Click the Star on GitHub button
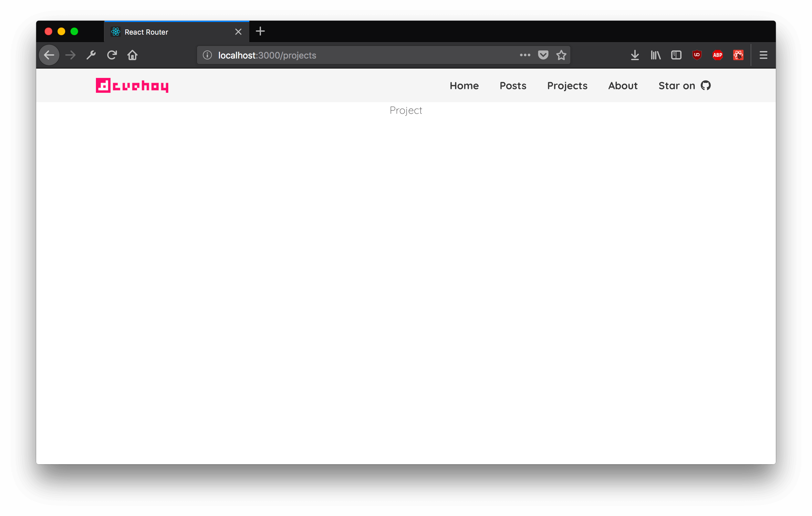 coord(684,85)
